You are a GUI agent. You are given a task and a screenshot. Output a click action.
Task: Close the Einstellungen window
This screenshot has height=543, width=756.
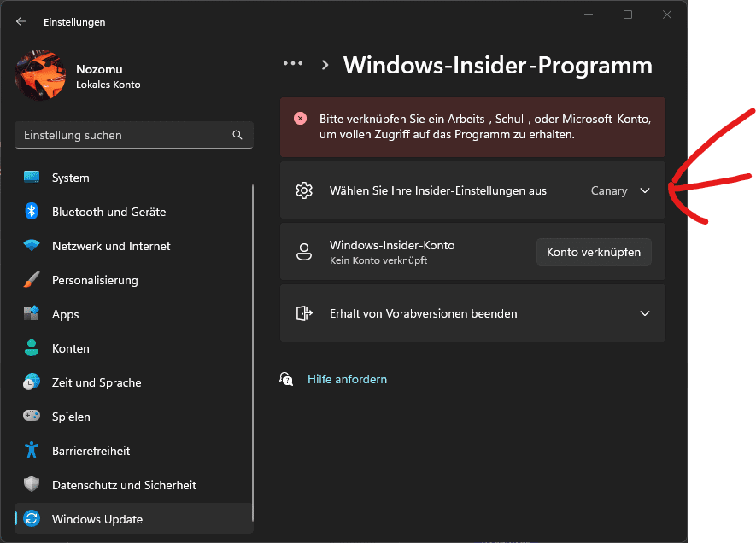(x=667, y=15)
